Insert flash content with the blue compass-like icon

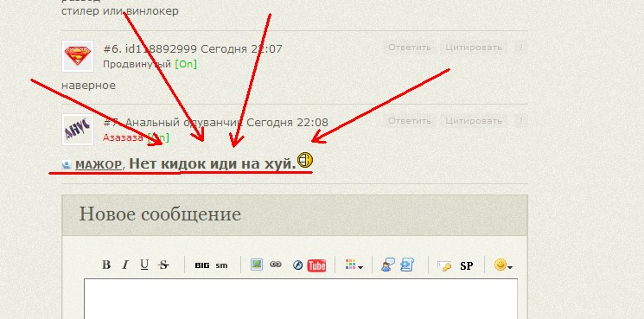tap(297, 265)
